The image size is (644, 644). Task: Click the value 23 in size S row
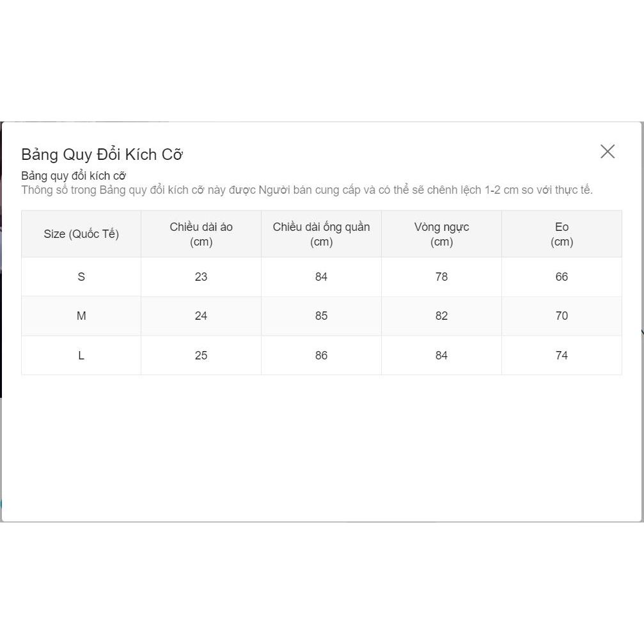[x=201, y=277]
